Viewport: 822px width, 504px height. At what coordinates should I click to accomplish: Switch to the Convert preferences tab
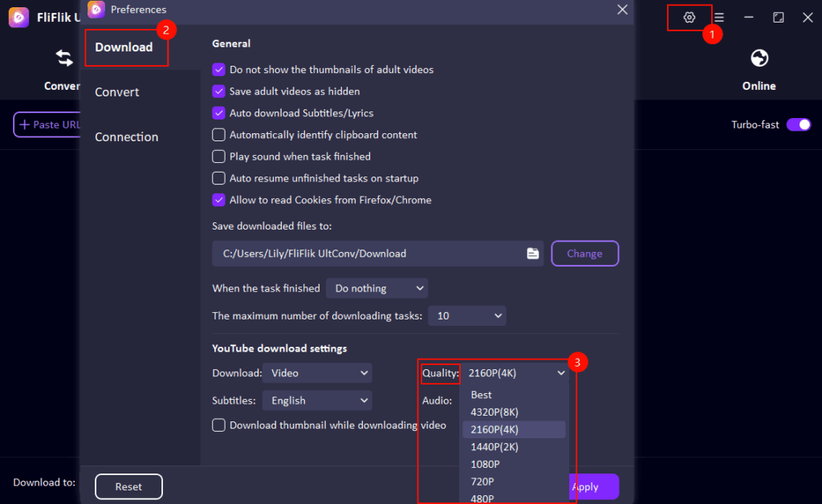[116, 91]
